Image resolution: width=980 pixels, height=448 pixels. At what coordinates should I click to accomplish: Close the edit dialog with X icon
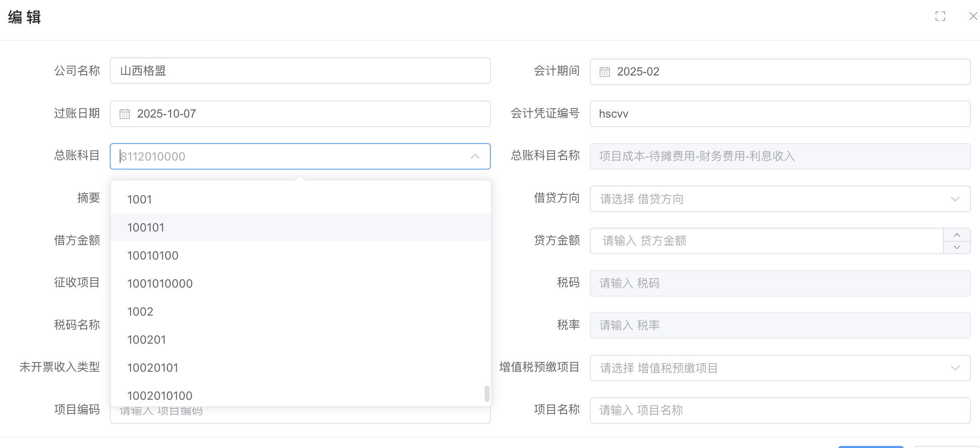(x=973, y=17)
